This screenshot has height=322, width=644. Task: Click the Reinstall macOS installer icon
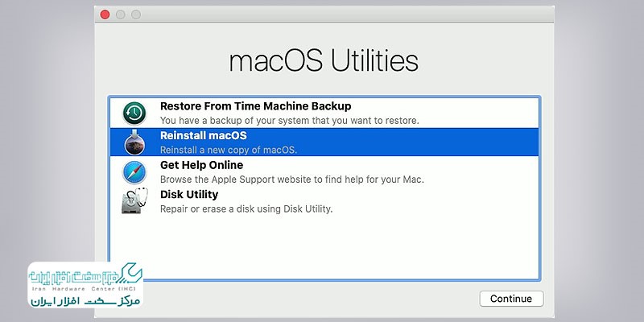point(134,142)
